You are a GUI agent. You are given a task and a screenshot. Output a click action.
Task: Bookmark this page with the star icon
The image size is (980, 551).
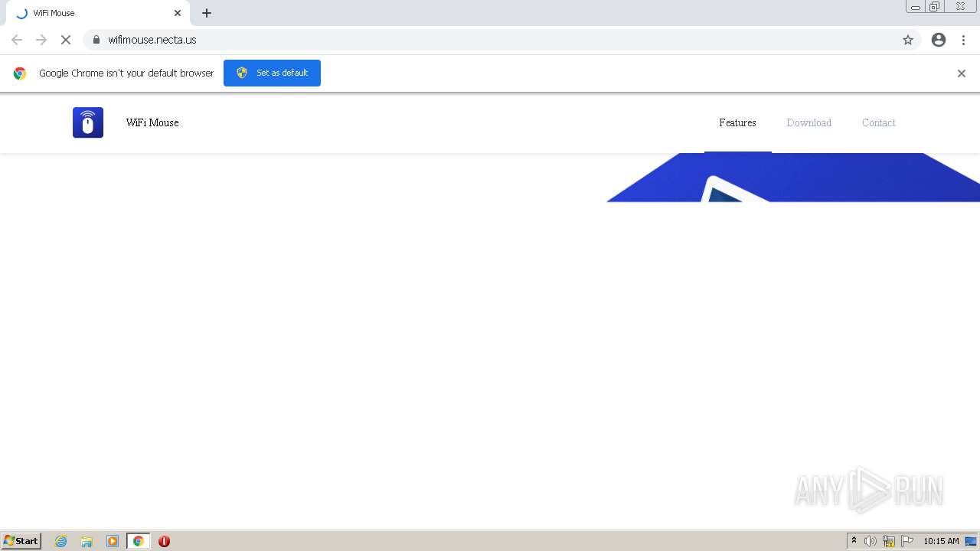pyautogui.click(x=908, y=40)
